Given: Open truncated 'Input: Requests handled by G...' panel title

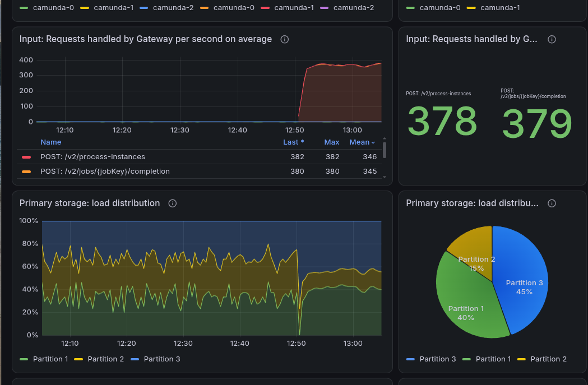Looking at the screenshot, I should pyautogui.click(x=471, y=39).
